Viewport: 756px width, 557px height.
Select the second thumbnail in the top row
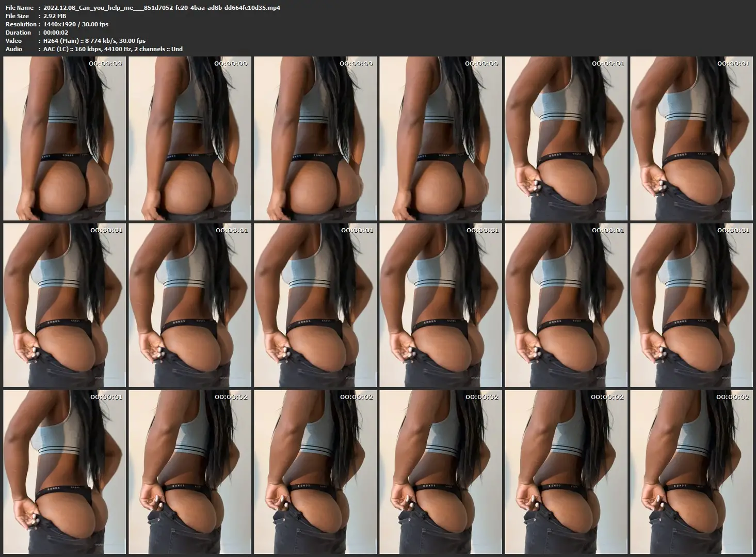tap(190, 138)
